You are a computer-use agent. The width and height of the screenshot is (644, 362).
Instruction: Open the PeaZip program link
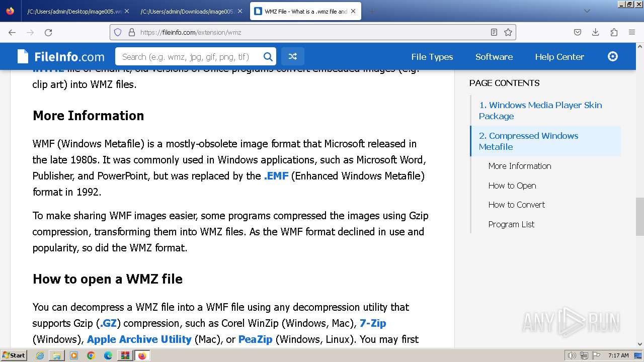coord(255,339)
